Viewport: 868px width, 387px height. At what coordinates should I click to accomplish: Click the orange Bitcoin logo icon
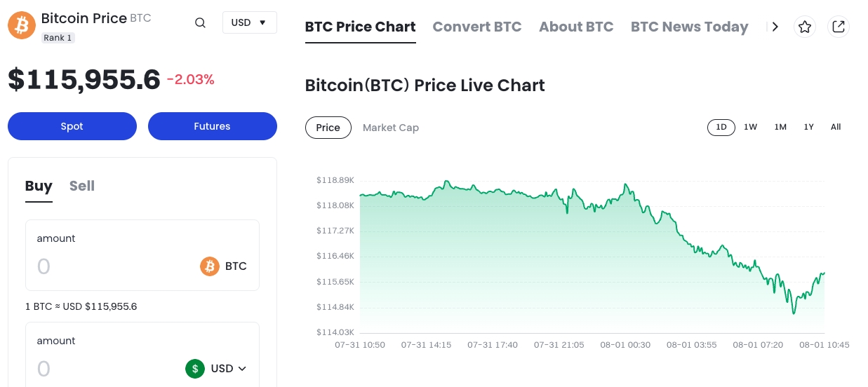(x=22, y=25)
